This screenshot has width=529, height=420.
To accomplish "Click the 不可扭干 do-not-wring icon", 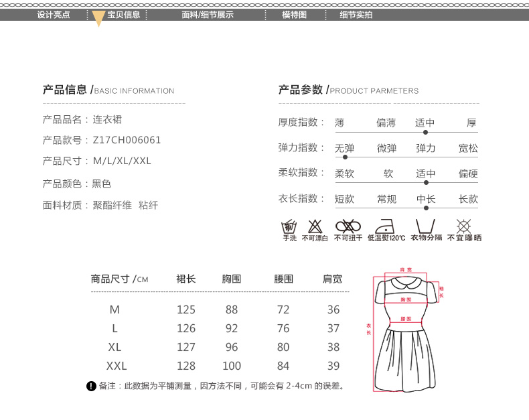I will 348,226.
